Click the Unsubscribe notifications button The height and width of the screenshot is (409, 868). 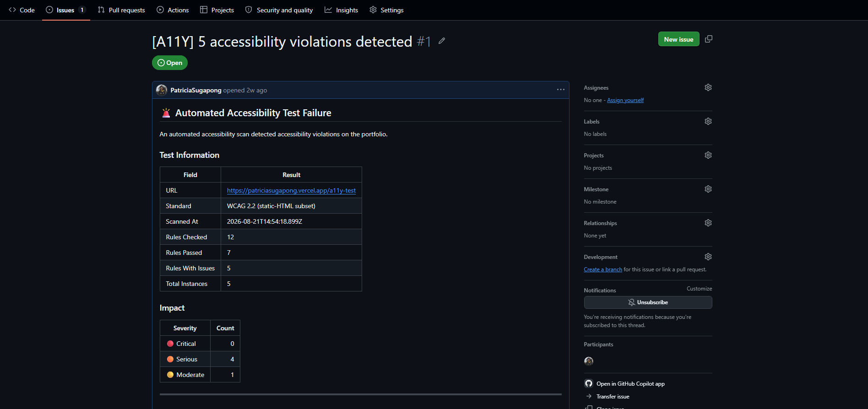click(648, 302)
